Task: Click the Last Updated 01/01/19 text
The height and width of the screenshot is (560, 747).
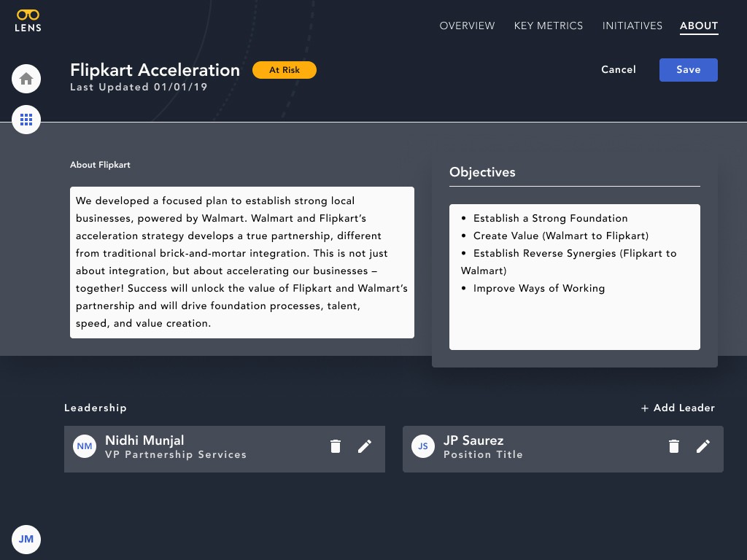Action: coord(139,87)
